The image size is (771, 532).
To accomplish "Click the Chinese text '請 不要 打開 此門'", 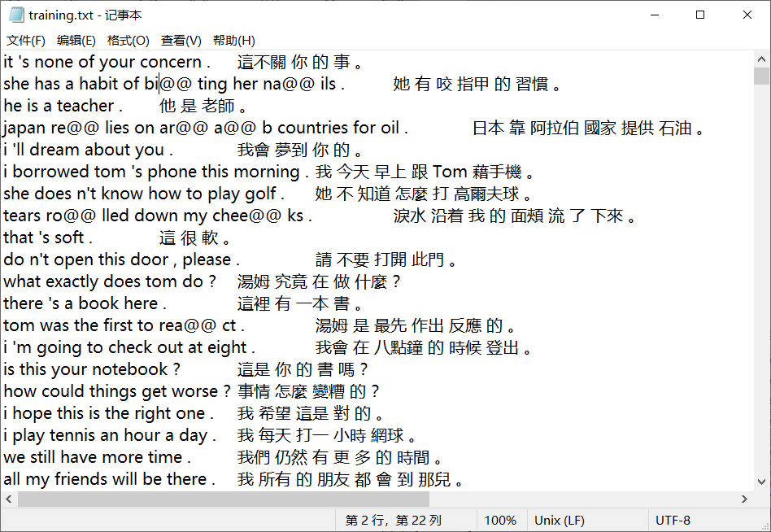I will click(x=380, y=259).
